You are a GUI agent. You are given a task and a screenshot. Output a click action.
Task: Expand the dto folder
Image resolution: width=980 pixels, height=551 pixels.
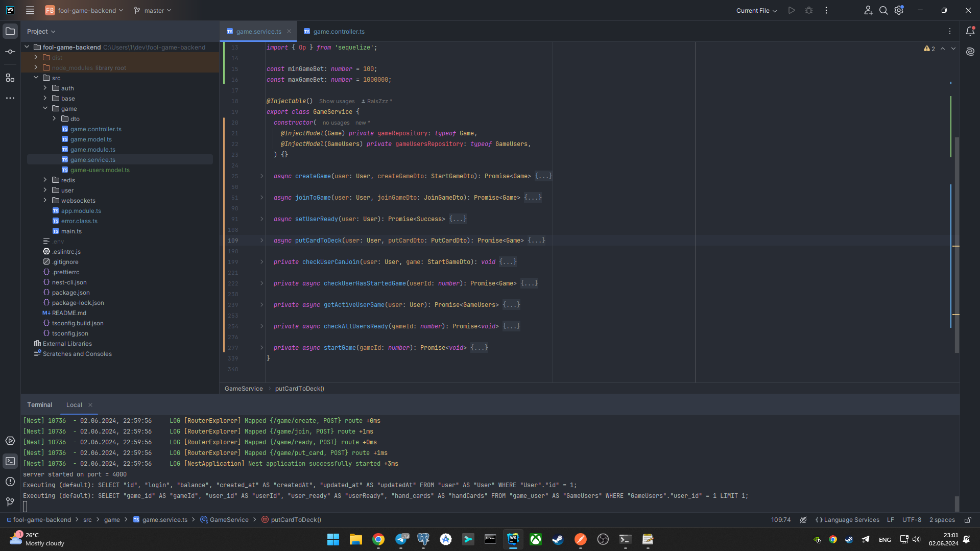(x=54, y=118)
